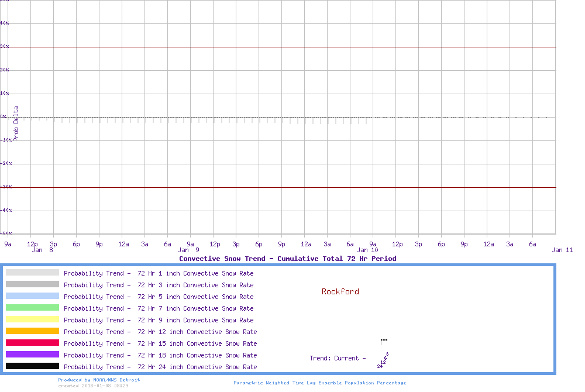Select the orange 12 inch legend swatch
This screenshot has height=392, width=585.
pos(32,331)
